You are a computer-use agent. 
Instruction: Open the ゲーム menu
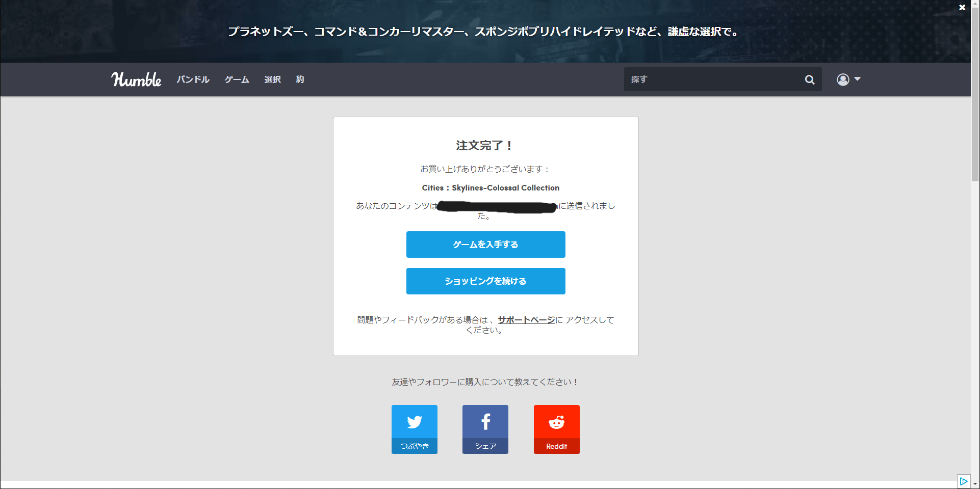[x=237, y=79]
